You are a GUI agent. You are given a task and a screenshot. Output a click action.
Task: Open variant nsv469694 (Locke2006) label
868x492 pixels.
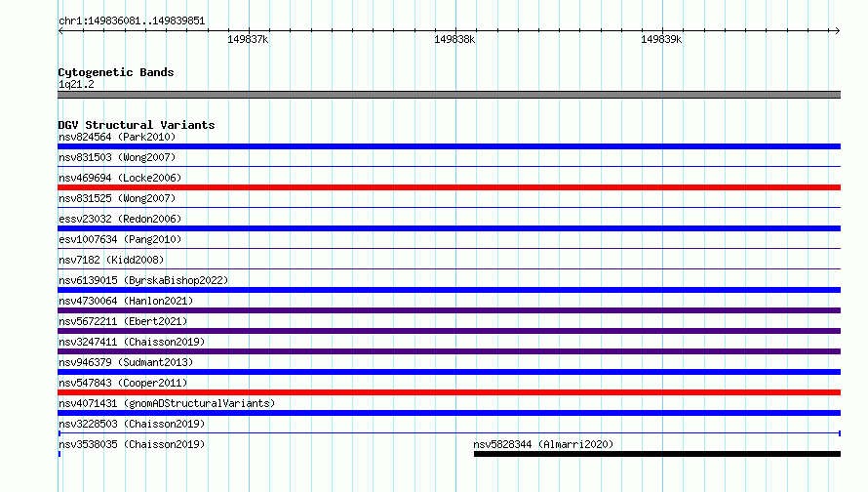120,178
